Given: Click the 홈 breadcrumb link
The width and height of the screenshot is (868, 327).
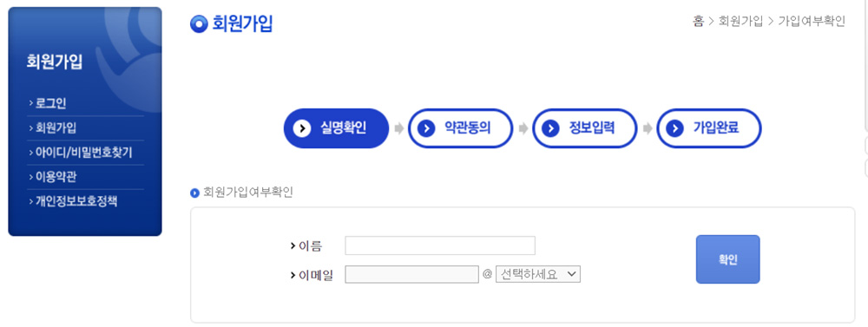Looking at the screenshot, I should [x=698, y=22].
